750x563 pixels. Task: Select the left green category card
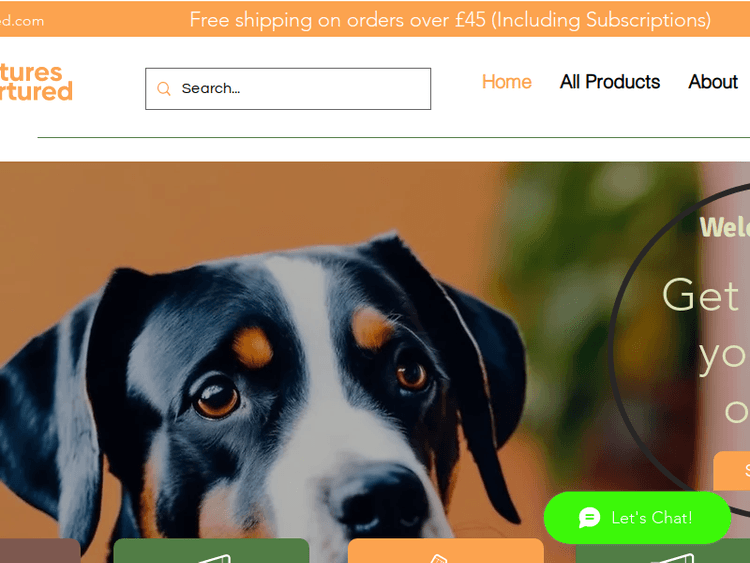pos(211,551)
